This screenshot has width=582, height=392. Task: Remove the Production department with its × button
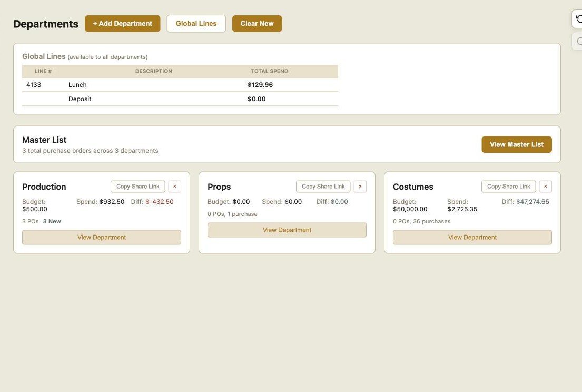[x=174, y=187]
